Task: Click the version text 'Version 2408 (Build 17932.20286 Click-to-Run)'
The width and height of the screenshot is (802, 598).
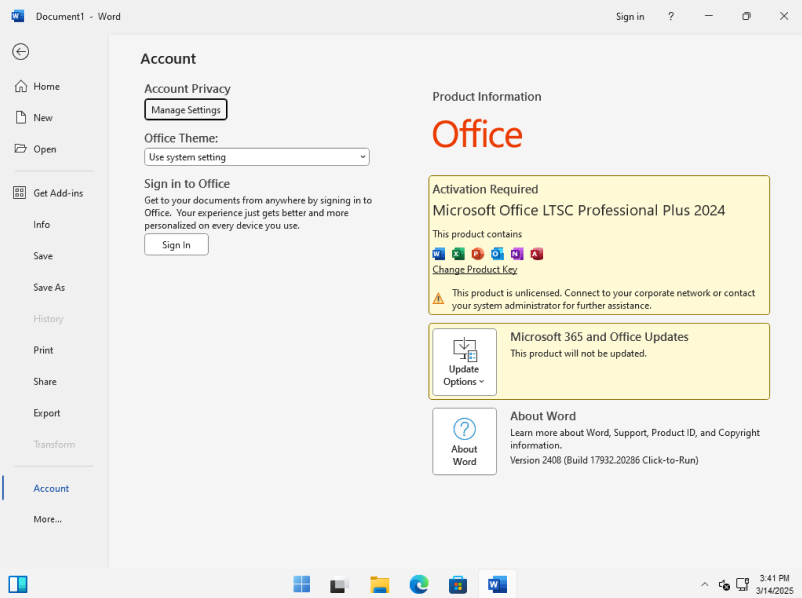Action: tap(604, 460)
